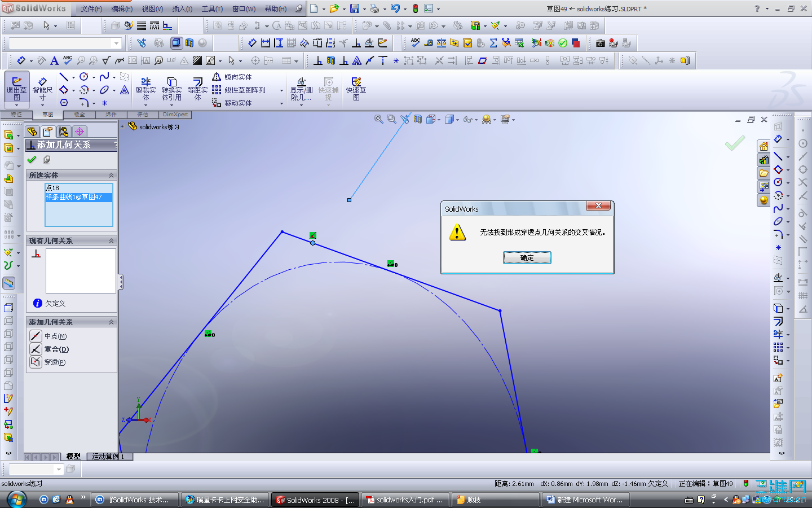Screen dimensions: 812x508
Task: Select 点18 in selected entities list
Action: (x=79, y=188)
